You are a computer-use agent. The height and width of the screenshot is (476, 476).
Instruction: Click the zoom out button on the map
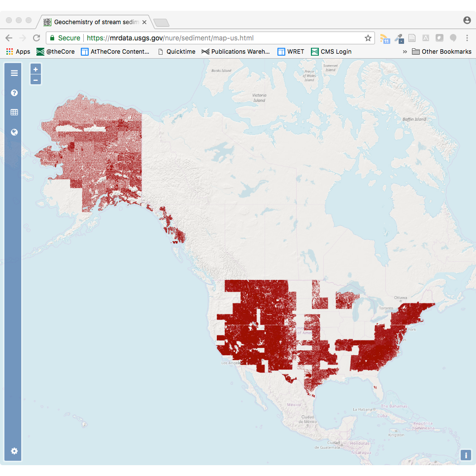(35, 79)
